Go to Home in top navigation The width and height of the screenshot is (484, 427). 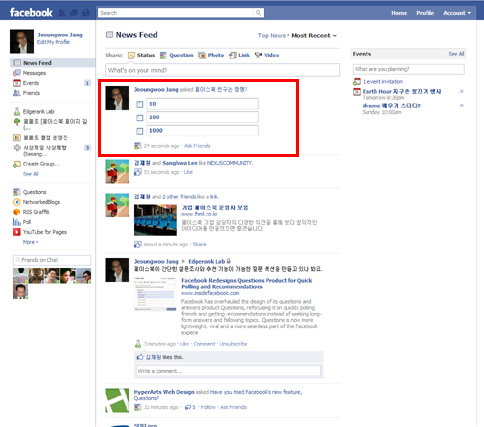click(399, 13)
